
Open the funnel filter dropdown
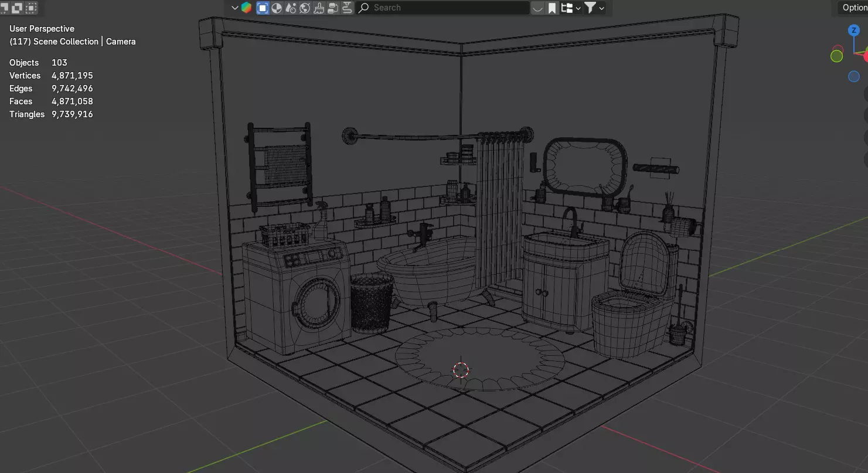(x=594, y=8)
